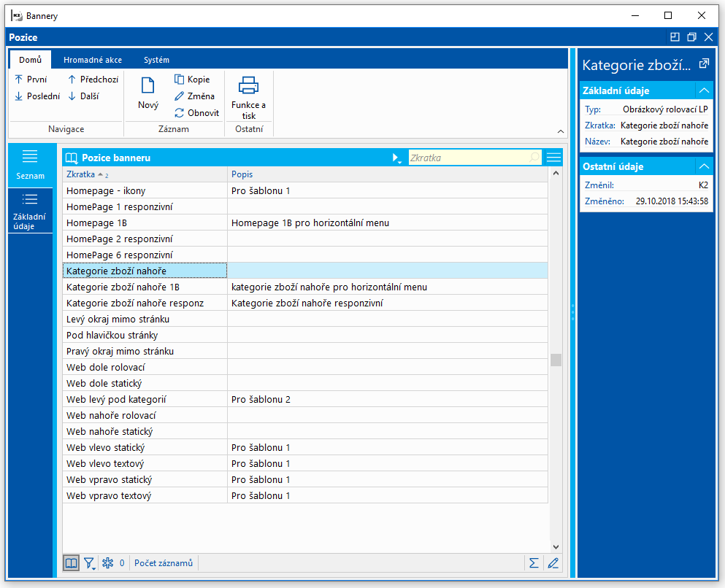Click the vertical scrollbar thumb in list

tap(556, 360)
